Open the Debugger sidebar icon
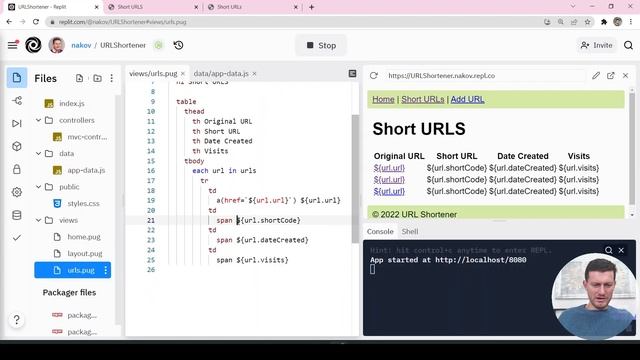 click(17, 123)
